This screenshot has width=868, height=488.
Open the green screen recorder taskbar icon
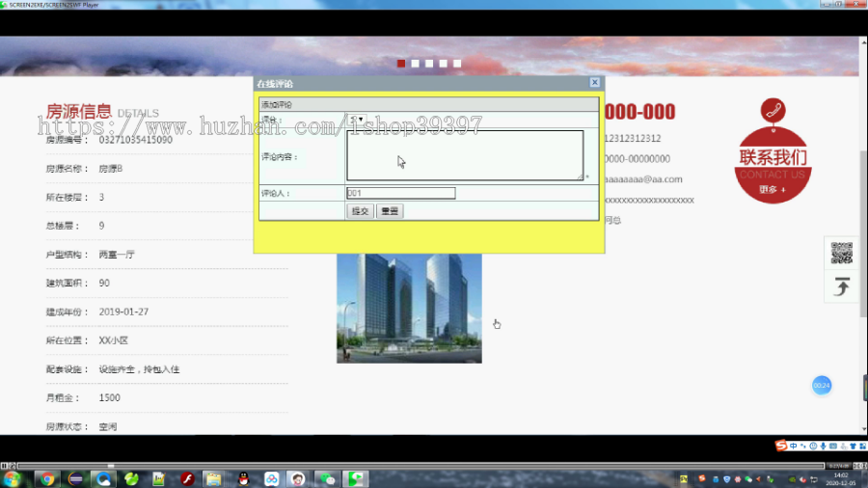click(x=355, y=479)
